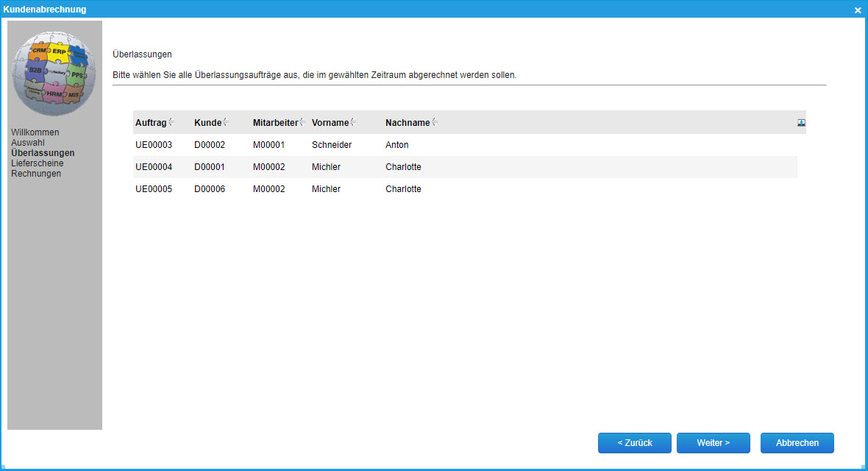Viewport: 868px width, 471px height.
Task: Open the Auswahl step in sidebar
Action: coord(28,143)
